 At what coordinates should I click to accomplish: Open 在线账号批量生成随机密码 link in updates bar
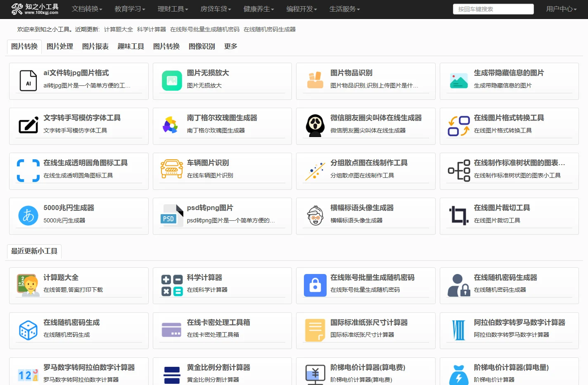205,30
